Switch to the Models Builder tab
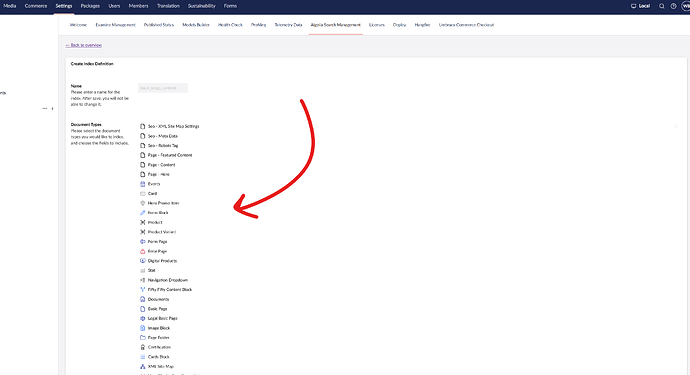Image resolution: width=690 pixels, height=375 pixels. 196,25
